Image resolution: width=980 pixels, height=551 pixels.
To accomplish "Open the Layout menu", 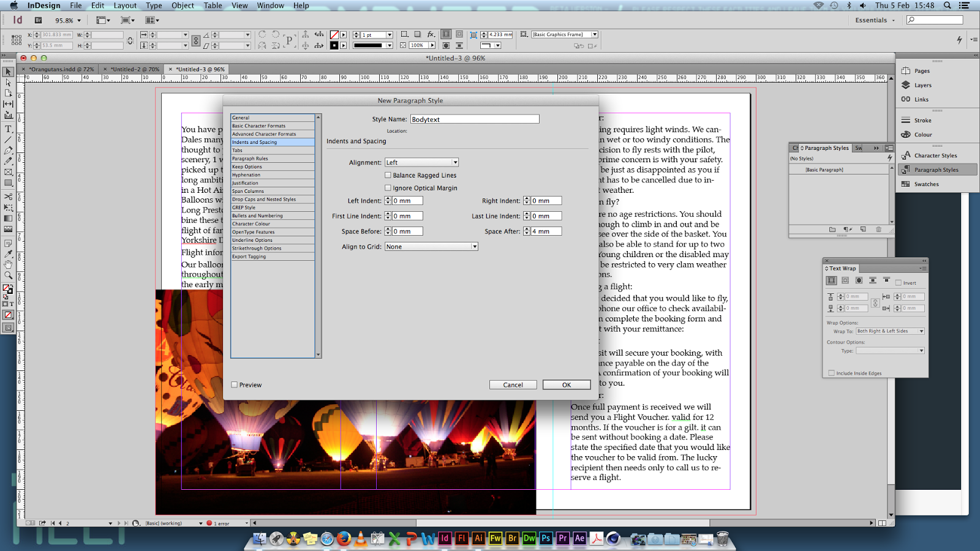I will coord(125,6).
